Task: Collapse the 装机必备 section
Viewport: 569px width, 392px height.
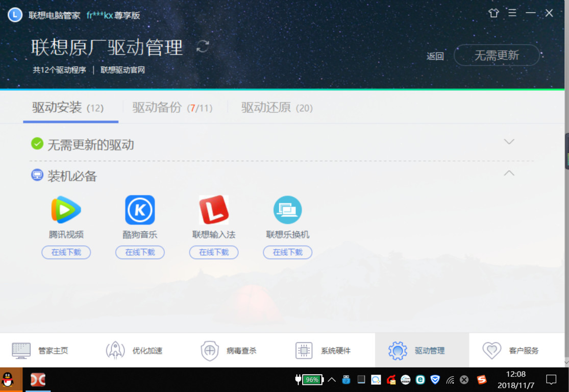Action: (x=509, y=174)
